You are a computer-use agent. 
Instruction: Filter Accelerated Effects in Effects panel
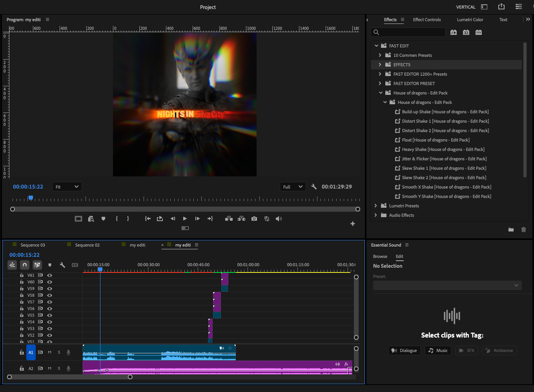(x=454, y=33)
